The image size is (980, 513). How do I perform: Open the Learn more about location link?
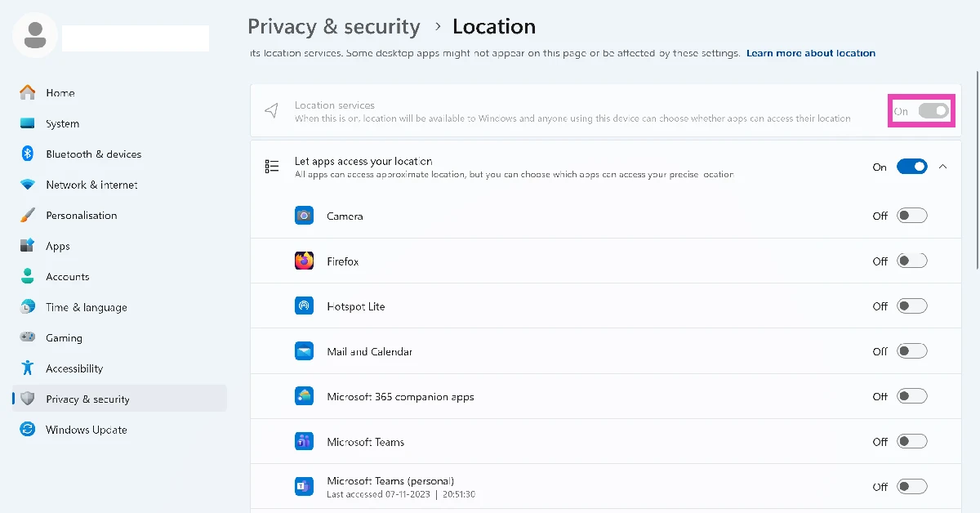[810, 52]
